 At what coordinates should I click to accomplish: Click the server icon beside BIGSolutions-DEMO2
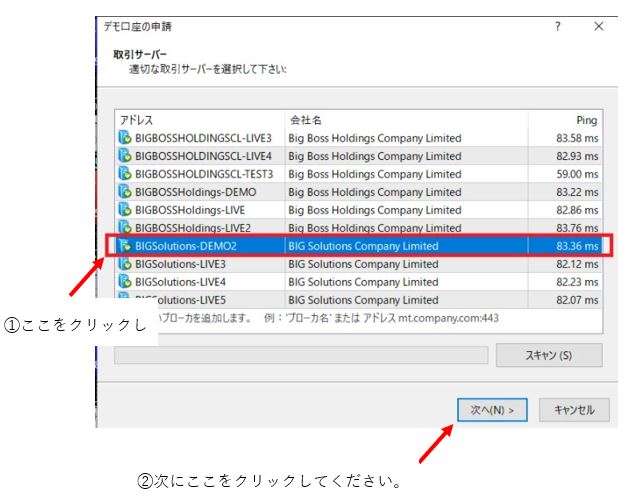coord(125,246)
